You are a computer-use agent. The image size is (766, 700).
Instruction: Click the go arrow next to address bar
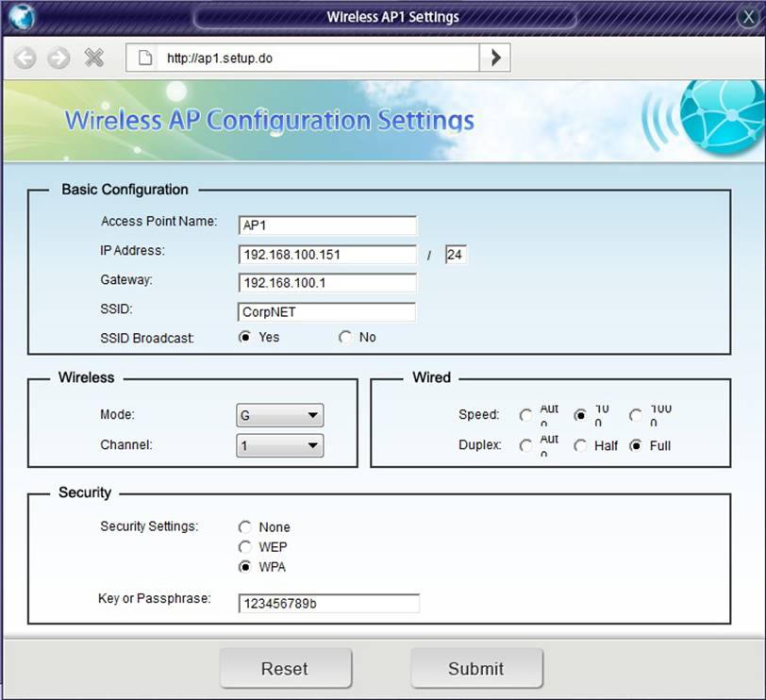pos(495,58)
